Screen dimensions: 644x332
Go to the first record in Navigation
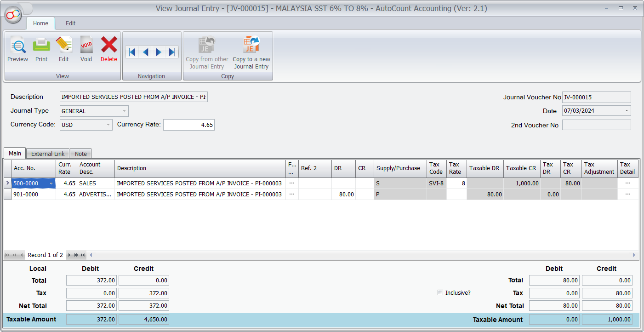click(x=132, y=52)
